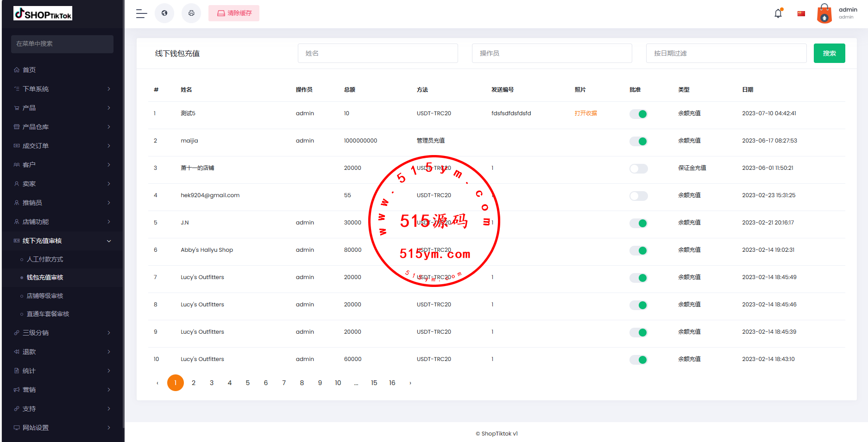Click the hamburger menu collapse icon

[141, 13]
